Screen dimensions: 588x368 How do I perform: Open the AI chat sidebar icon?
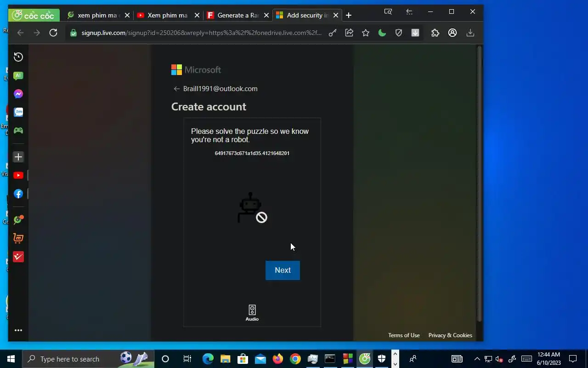point(18,75)
